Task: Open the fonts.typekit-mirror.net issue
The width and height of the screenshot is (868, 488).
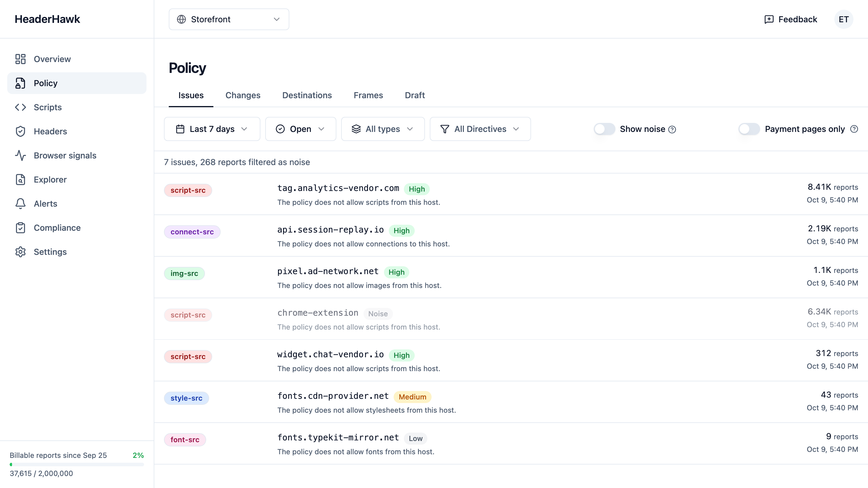Action: 511,443
